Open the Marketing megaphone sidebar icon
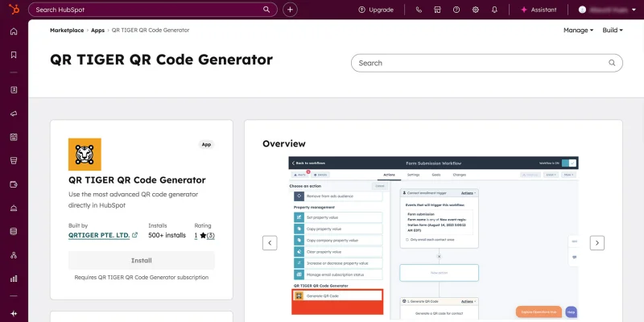Viewport: 644px width, 322px height. pos(14,114)
